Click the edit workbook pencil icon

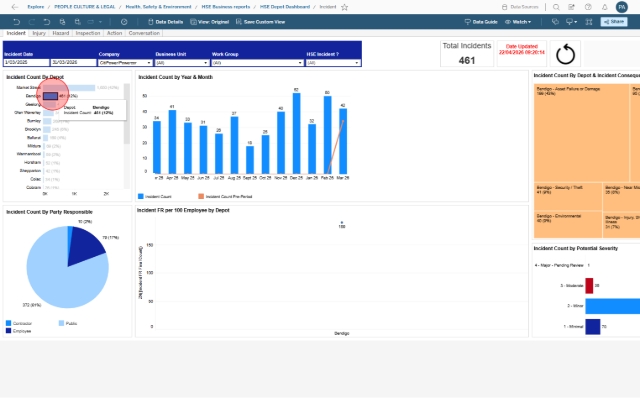[571, 7]
